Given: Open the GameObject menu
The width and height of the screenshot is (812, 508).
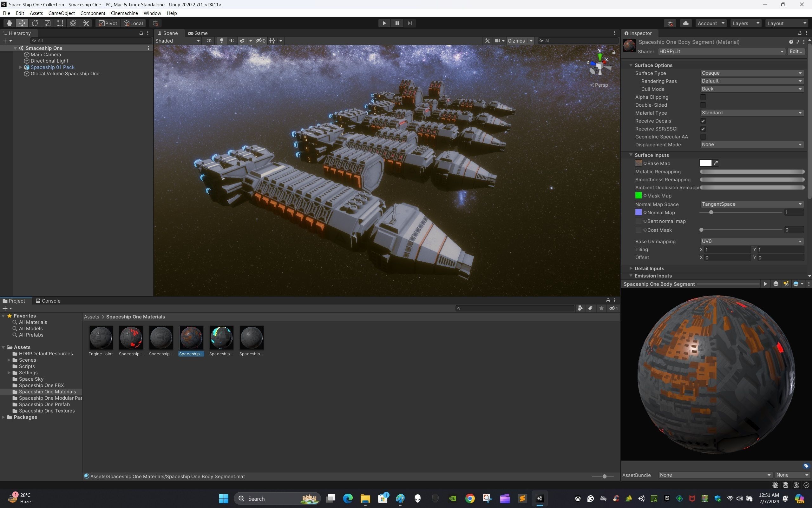Looking at the screenshot, I should tap(62, 13).
